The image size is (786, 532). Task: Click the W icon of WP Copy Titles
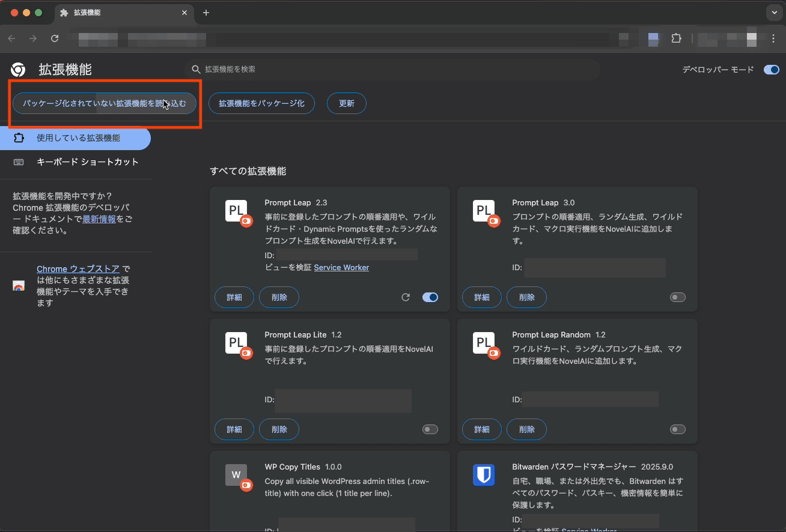237,476
